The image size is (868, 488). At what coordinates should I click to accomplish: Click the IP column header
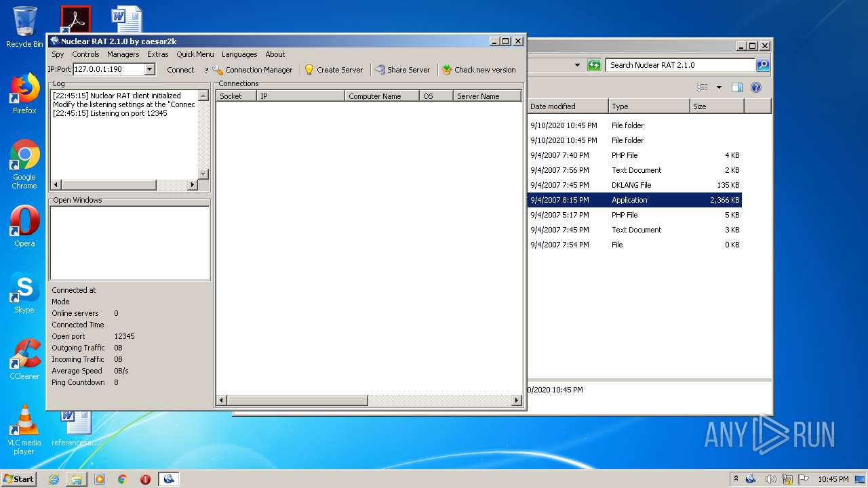coord(300,96)
